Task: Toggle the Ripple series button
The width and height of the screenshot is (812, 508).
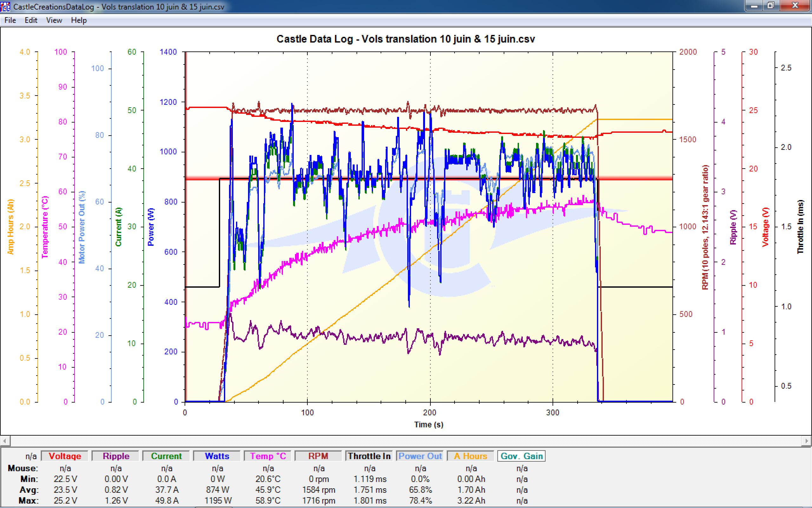Action: (116, 456)
